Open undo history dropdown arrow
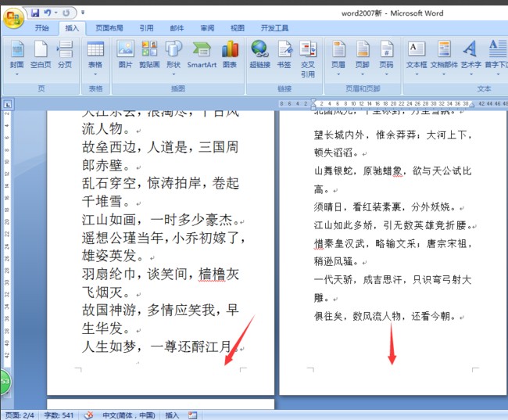 pyautogui.click(x=55, y=13)
